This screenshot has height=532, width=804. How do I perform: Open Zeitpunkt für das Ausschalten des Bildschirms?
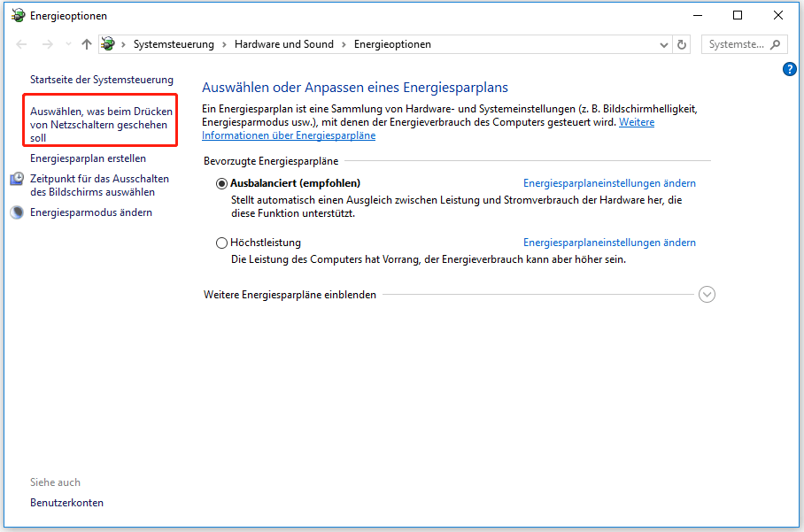coord(99,185)
